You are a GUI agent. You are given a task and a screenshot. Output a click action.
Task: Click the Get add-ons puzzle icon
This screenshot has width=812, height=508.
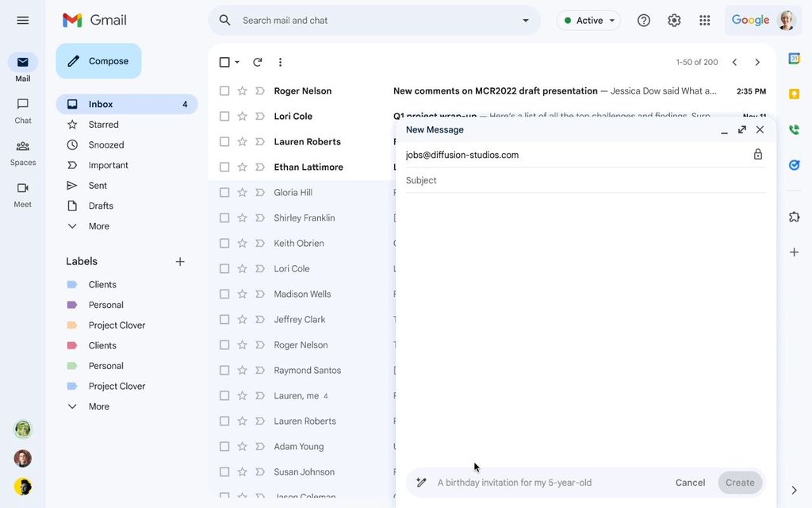click(x=794, y=215)
